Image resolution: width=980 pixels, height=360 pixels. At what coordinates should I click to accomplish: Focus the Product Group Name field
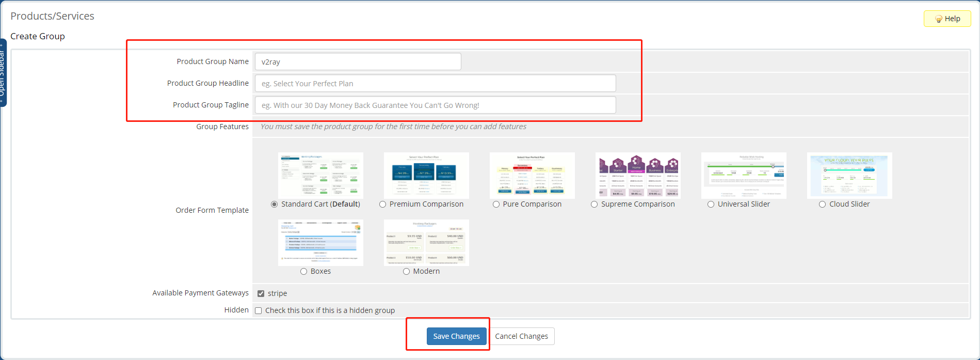click(x=358, y=62)
